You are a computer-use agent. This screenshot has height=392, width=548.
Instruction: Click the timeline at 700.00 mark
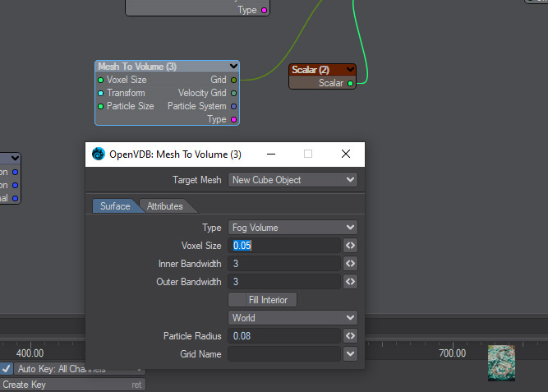(x=452, y=353)
